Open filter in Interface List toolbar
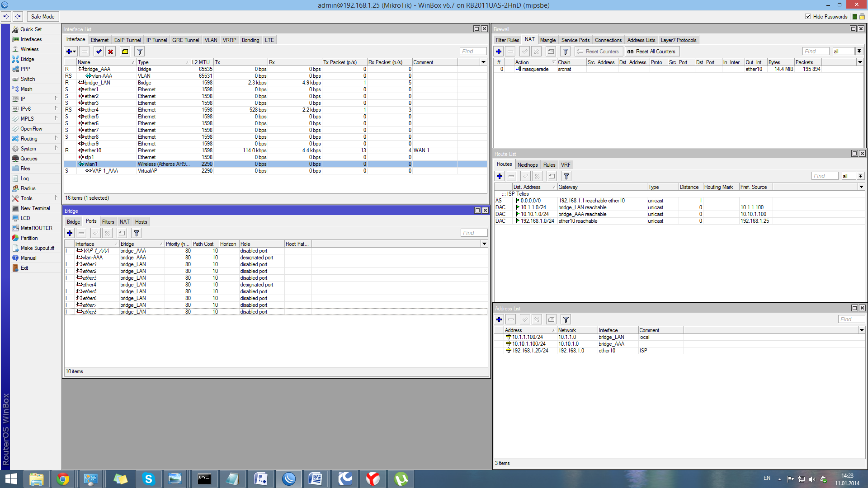The image size is (868, 488). point(140,52)
